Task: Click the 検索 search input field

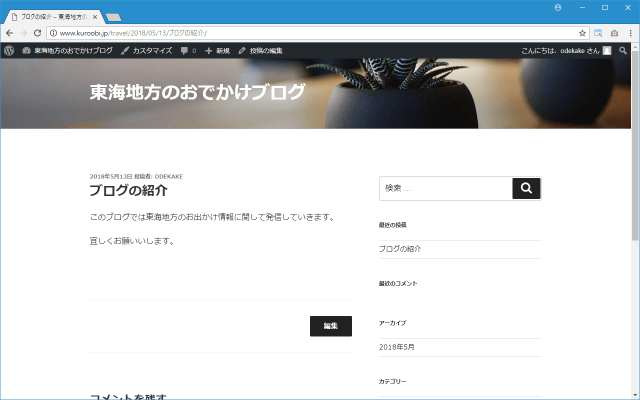Action: pos(446,188)
